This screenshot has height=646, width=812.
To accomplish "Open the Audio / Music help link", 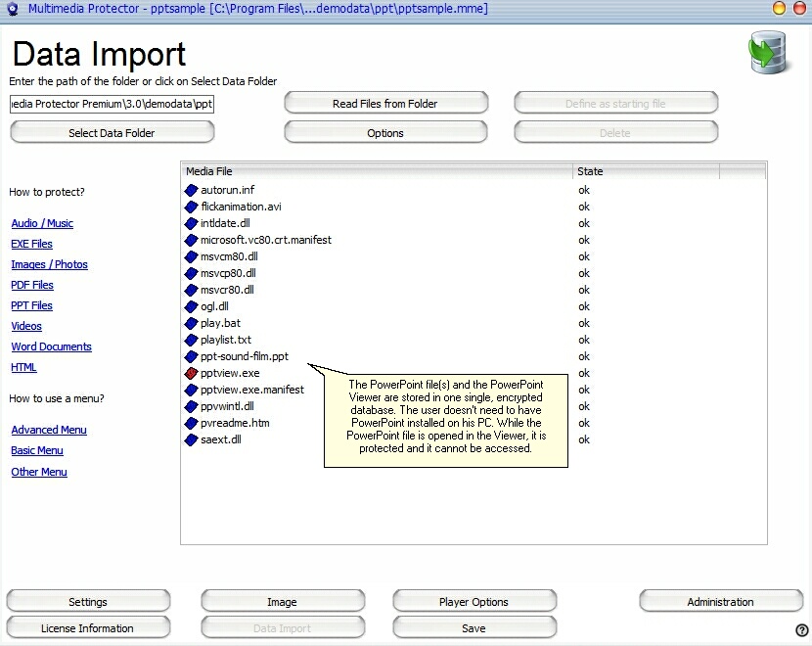I will (x=42, y=223).
